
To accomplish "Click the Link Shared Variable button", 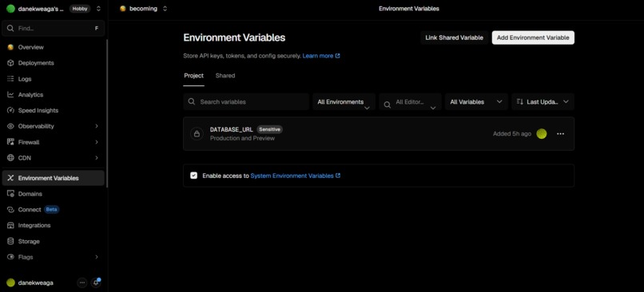I will [455, 37].
